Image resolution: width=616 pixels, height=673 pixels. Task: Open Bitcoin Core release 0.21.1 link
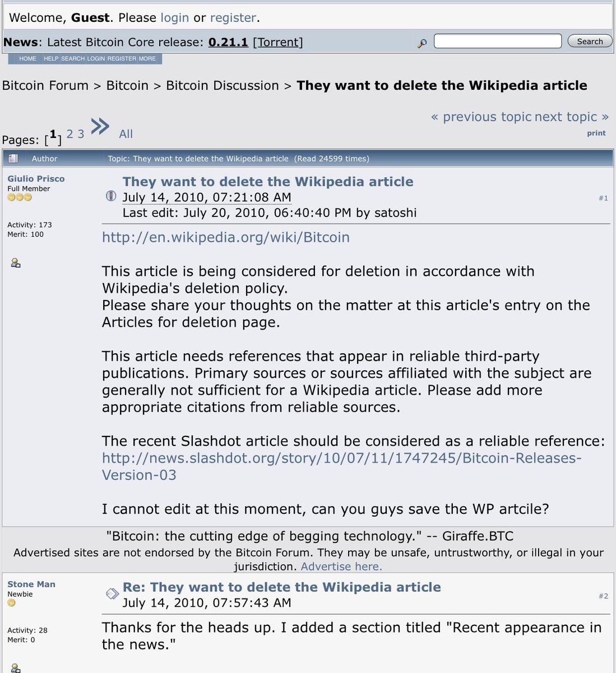point(228,42)
